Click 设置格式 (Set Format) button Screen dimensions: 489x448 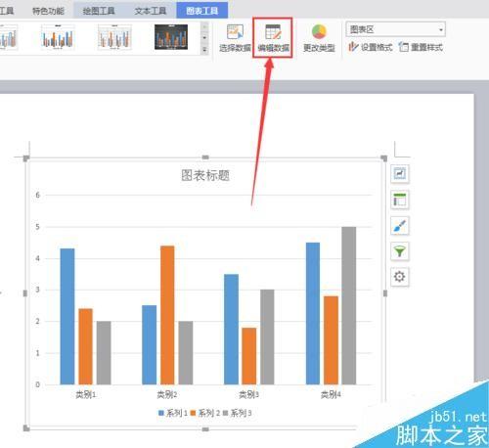[x=371, y=47]
